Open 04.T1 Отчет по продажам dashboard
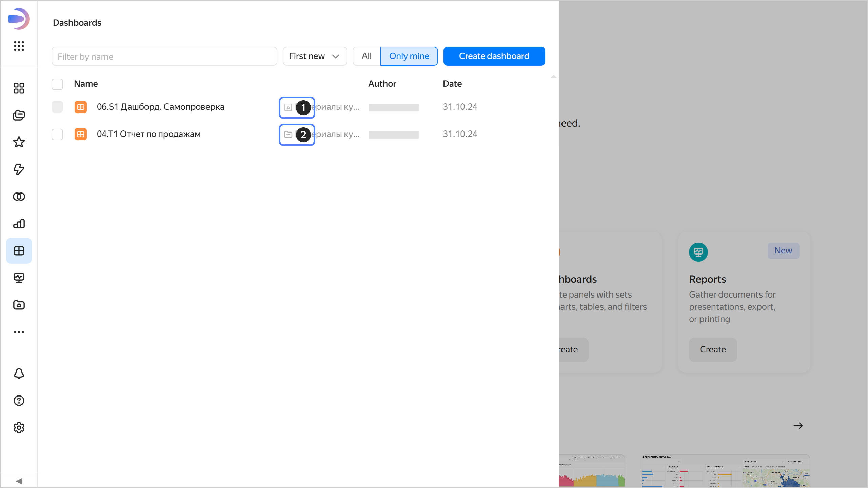The image size is (868, 488). pyautogui.click(x=149, y=134)
